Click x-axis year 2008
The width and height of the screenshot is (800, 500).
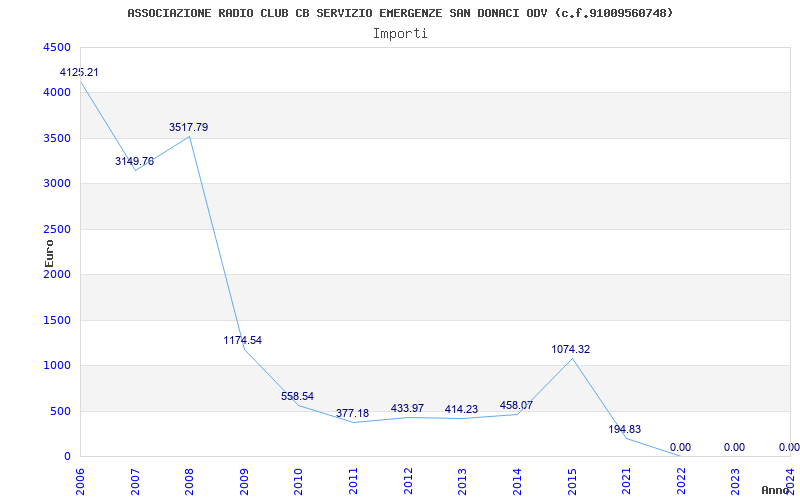click(189, 481)
